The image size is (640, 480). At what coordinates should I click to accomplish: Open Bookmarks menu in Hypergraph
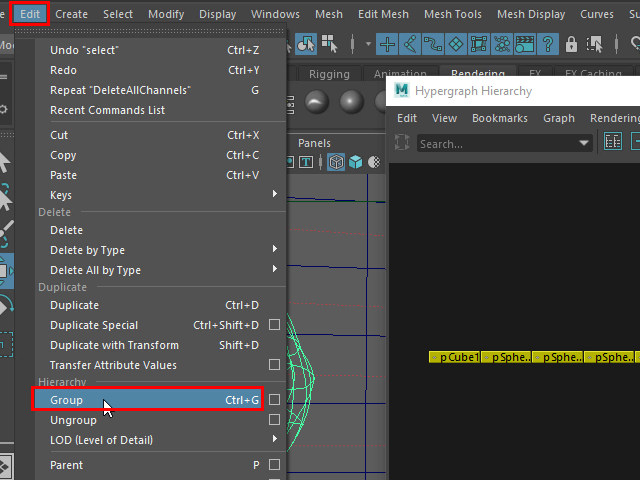[499, 118]
